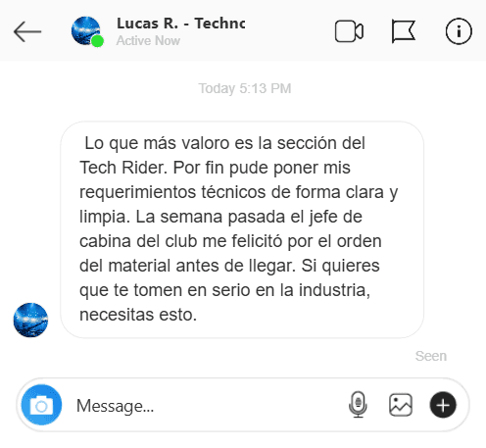Open Lucas R. profile picture in header
This screenshot has height=448, width=486.
[86, 30]
